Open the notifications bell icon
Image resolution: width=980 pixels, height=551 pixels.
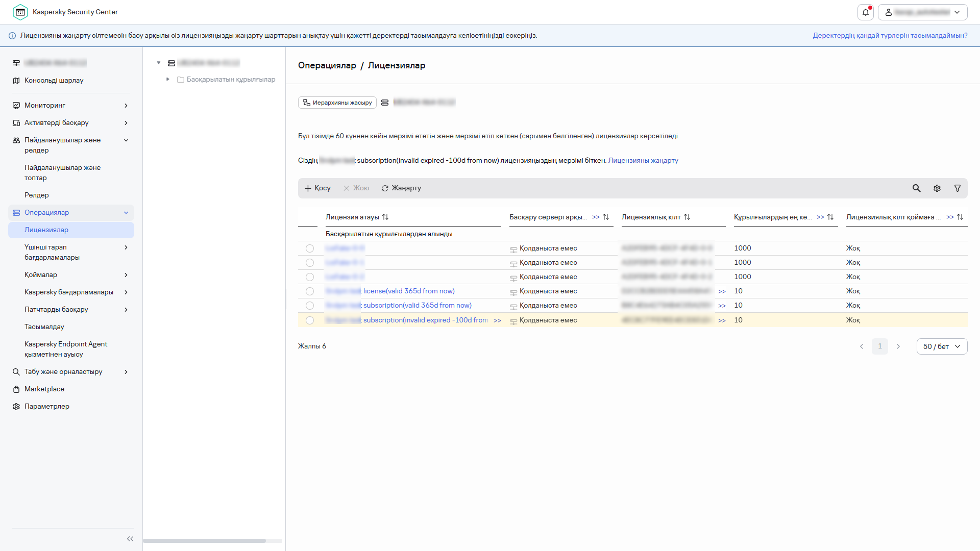(865, 12)
